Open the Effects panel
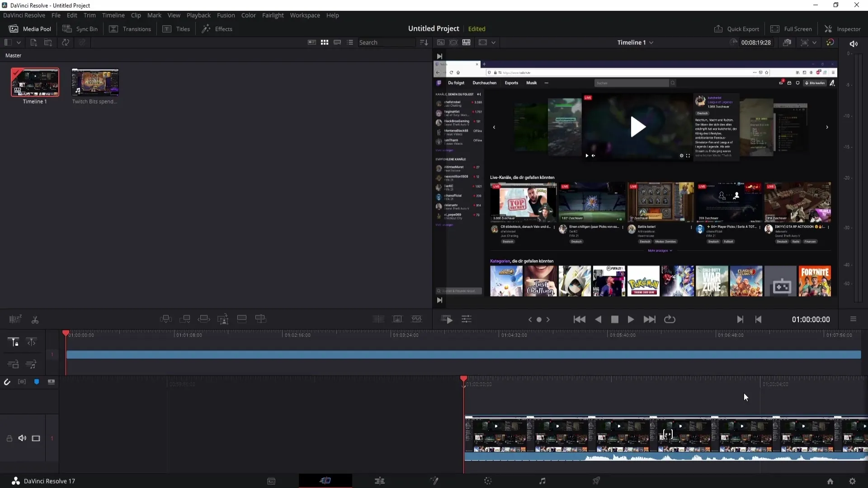This screenshot has width=868, height=488. (x=217, y=29)
